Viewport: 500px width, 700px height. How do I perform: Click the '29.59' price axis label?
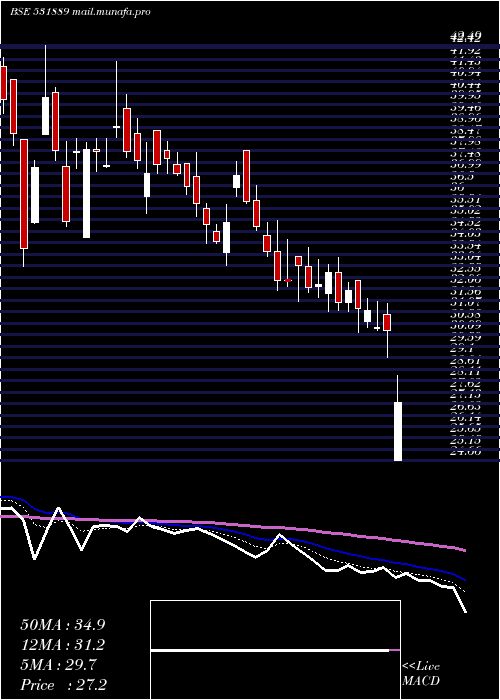click(465, 338)
